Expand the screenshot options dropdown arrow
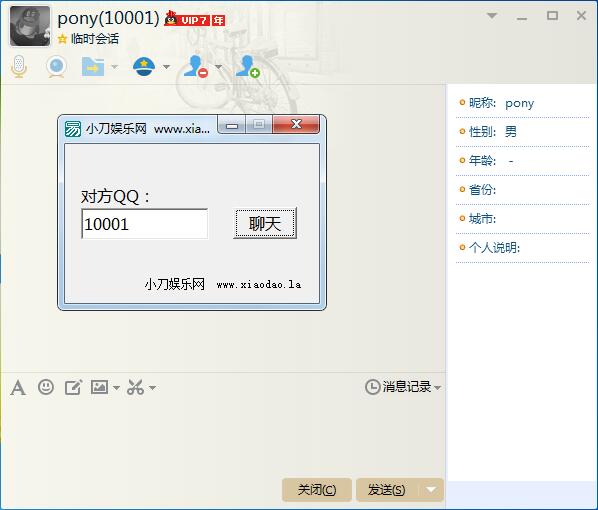The width and height of the screenshot is (598, 510). click(153, 388)
